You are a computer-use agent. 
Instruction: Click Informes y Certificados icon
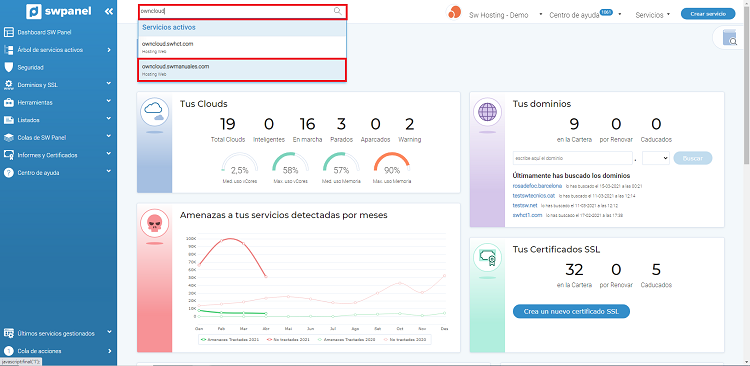(8, 155)
